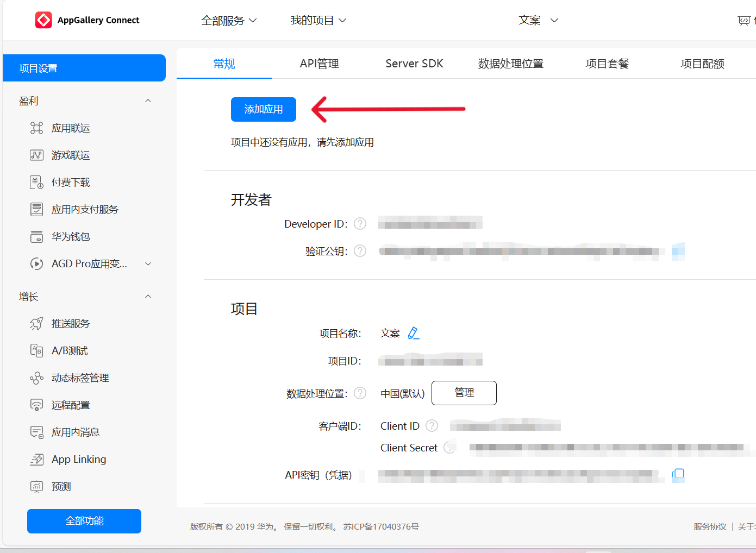Open the 推送服务 rocket icon
756x553 pixels.
pos(36,324)
